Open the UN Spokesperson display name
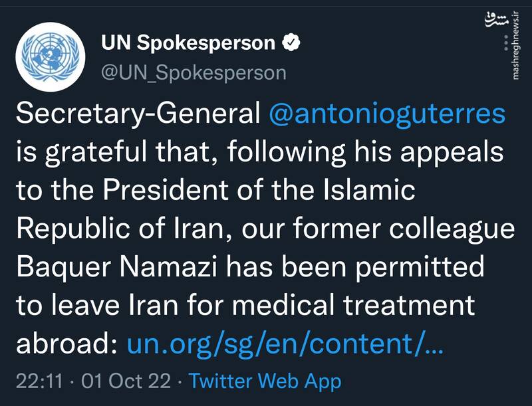This screenshot has width=532, height=406. (188, 44)
